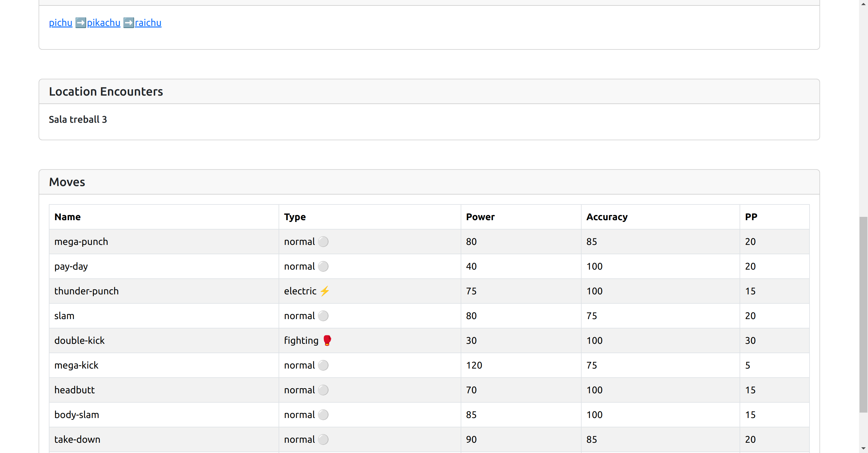
Task: Click normal type circle icon for take-down
Action: click(x=323, y=439)
